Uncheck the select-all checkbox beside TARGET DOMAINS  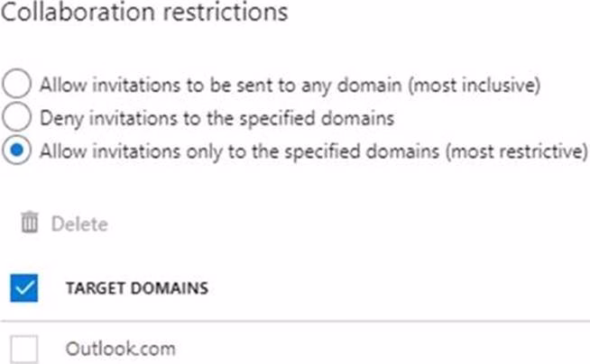pos(24,288)
